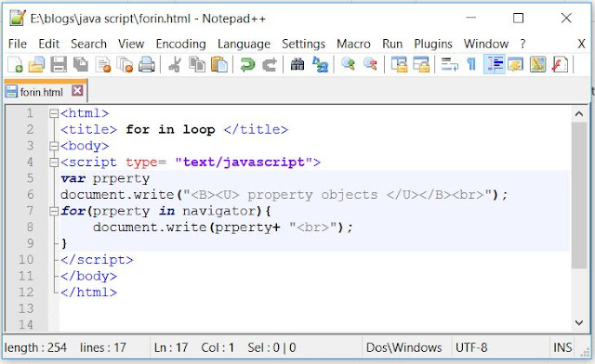This screenshot has width=595, height=364.
Task: Click line number 10 in the margin
Action: pos(26,260)
